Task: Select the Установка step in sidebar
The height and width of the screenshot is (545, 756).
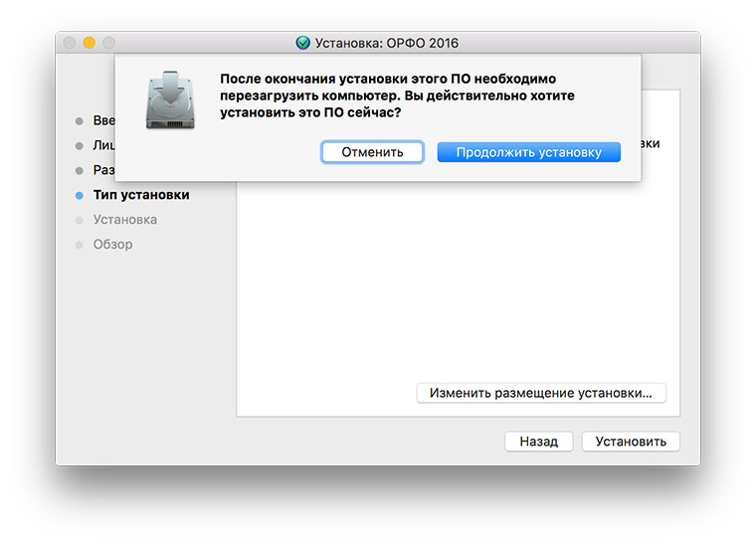Action: coord(125,220)
